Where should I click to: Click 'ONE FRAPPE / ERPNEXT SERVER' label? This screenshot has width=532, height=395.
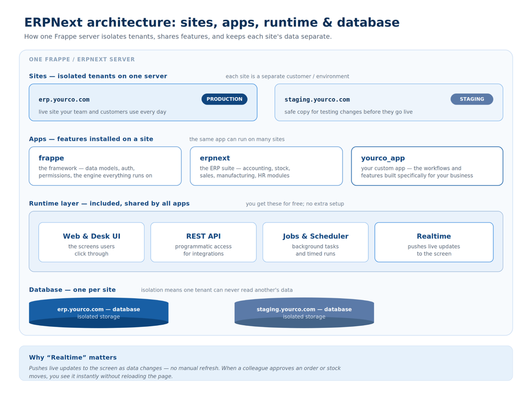tap(82, 59)
